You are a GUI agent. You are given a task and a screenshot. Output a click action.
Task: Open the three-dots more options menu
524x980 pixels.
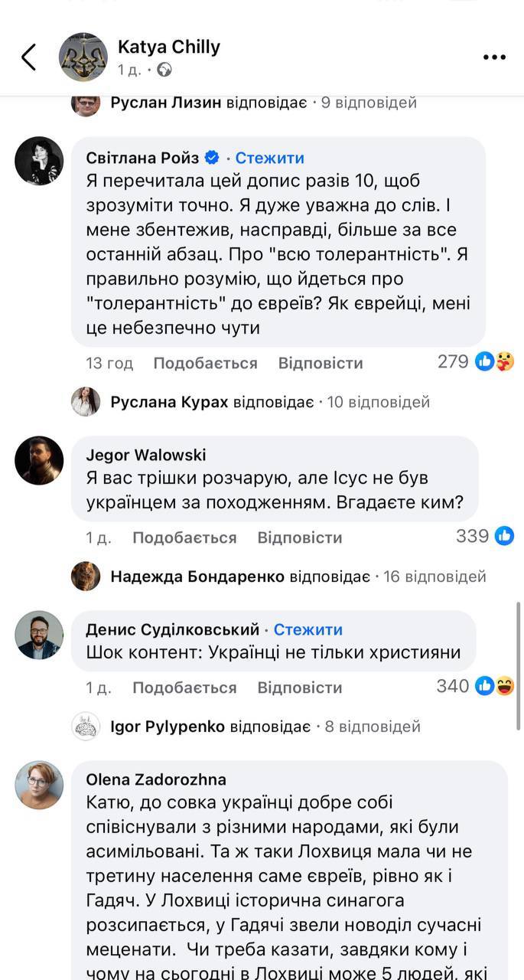click(495, 57)
